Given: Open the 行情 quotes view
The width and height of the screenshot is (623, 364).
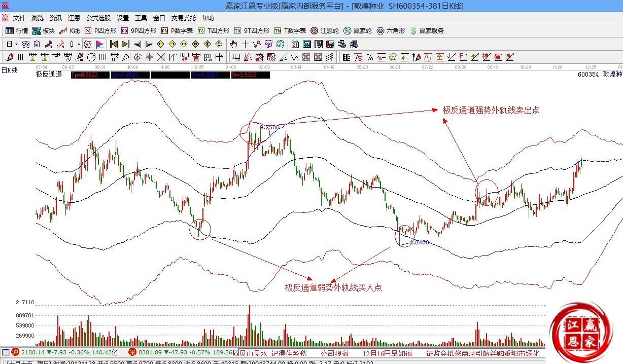Looking at the screenshot, I should pyautogui.click(x=17, y=31).
